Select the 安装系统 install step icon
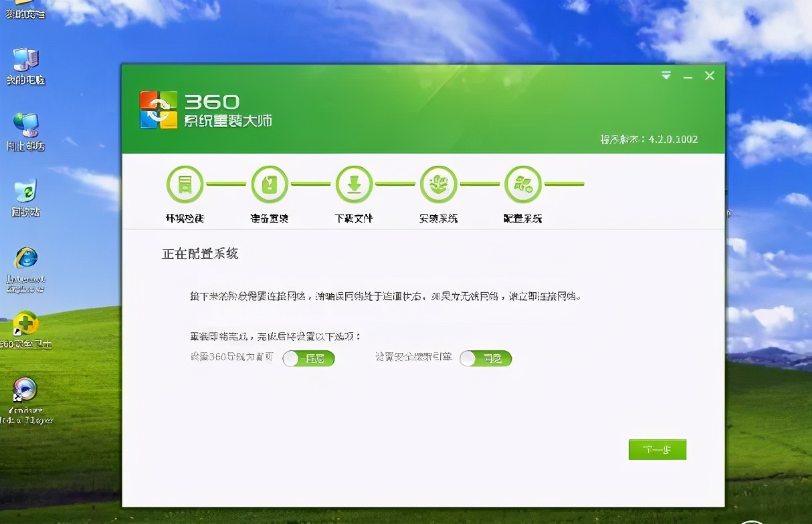This screenshot has width=812, height=524. coord(438,184)
